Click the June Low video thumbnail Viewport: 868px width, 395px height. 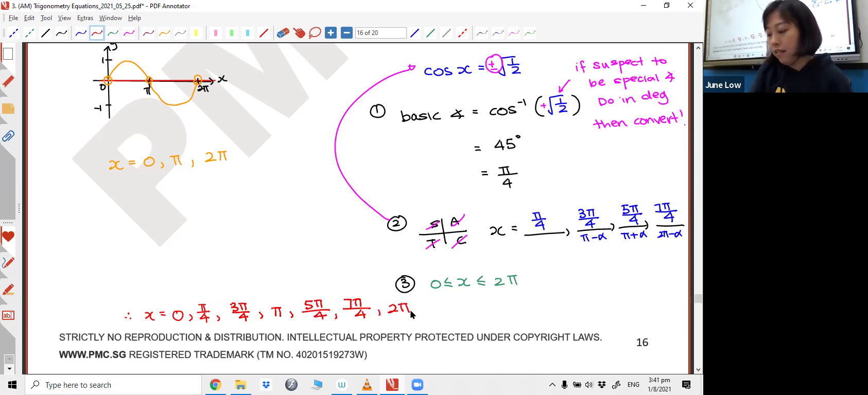786,46
